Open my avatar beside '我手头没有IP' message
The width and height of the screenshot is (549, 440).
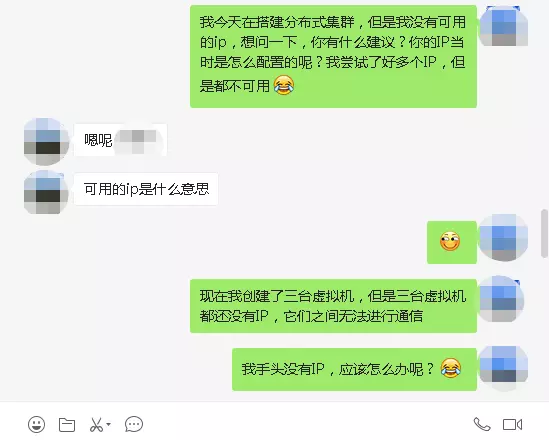tap(503, 368)
